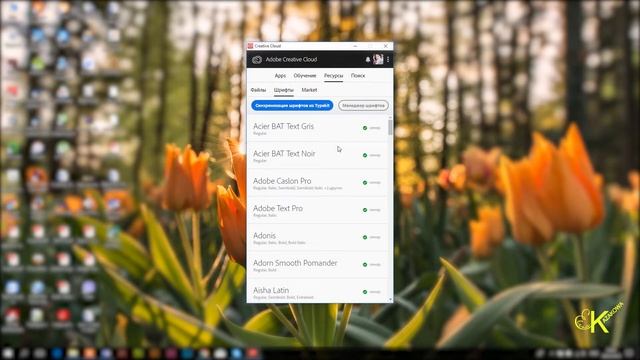Select the Ресурсы tab
Screen dimensions: 640x360
tap(333, 76)
